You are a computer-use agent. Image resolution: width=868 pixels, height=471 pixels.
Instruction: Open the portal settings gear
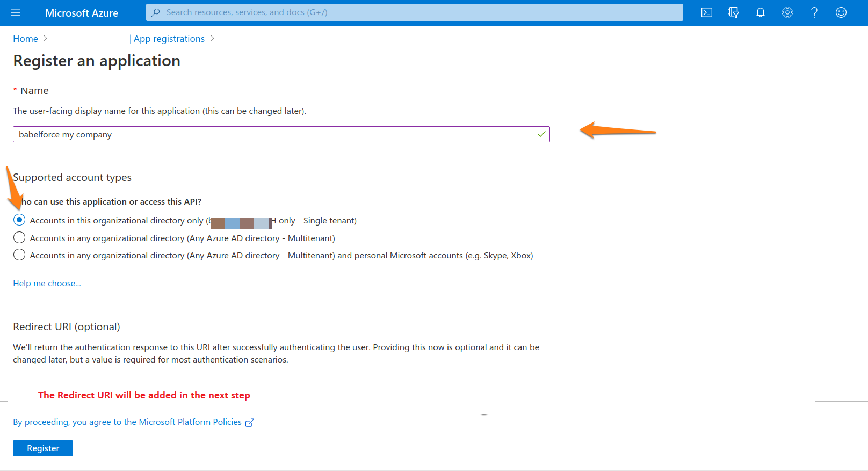[787, 12]
